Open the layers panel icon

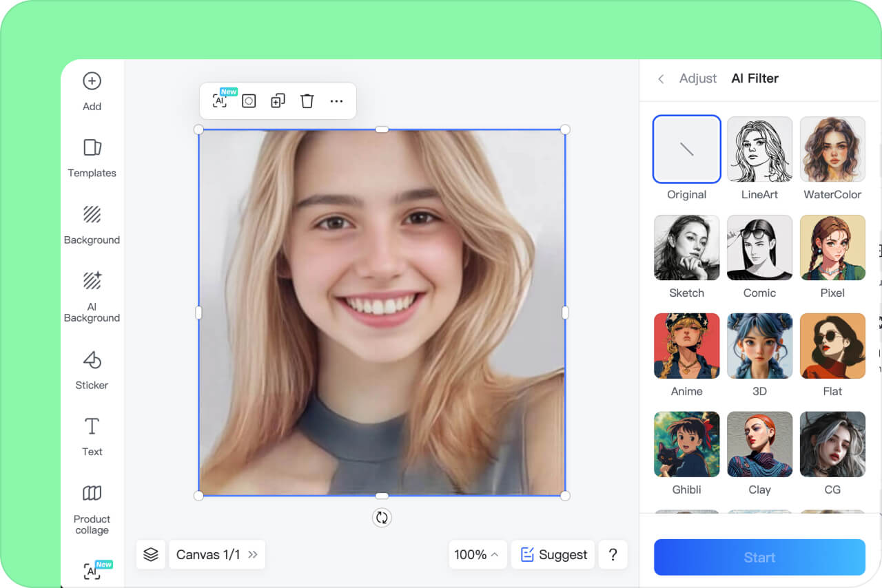click(x=151, y=554)
